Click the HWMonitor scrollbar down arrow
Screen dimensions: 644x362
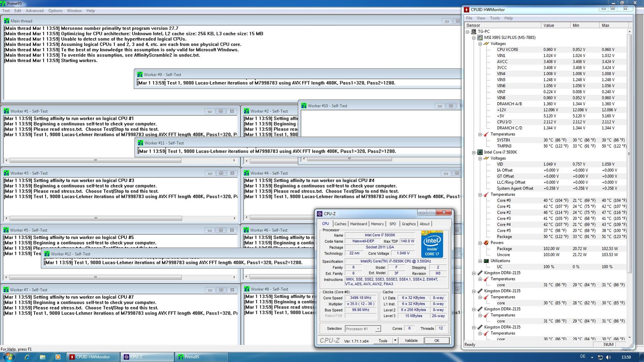click(x=629, y=338)
